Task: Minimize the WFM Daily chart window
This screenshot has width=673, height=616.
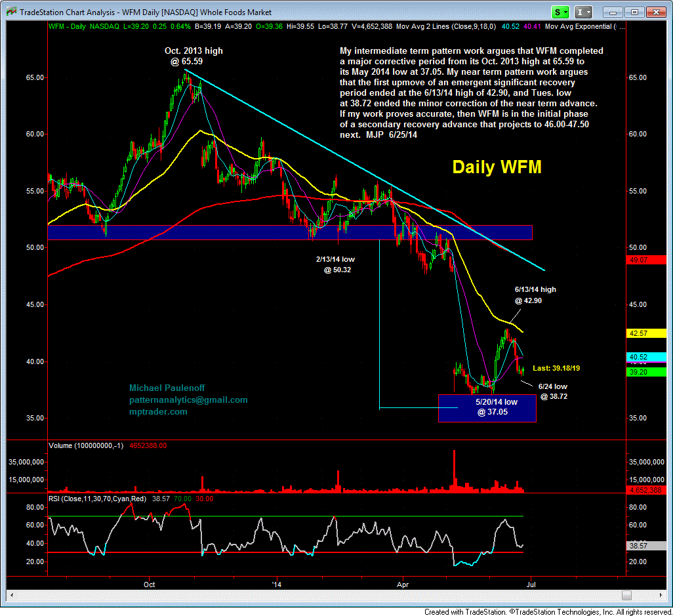Action: [613, 12]
